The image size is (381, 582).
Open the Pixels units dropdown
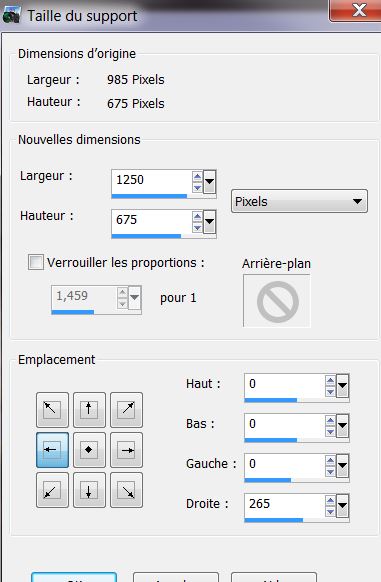pos(299,201)
